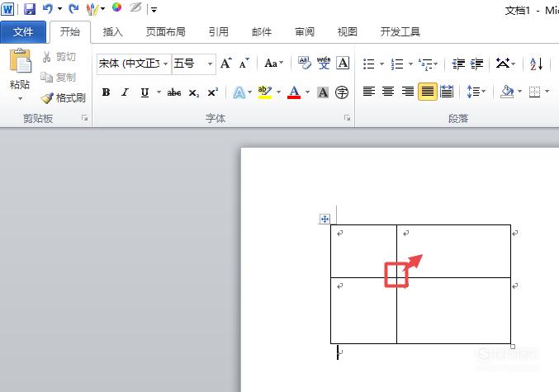Customize the Quick Access Toolbar dropdown
The height and width of the screenshot is (392, 559).
point(154,10)
